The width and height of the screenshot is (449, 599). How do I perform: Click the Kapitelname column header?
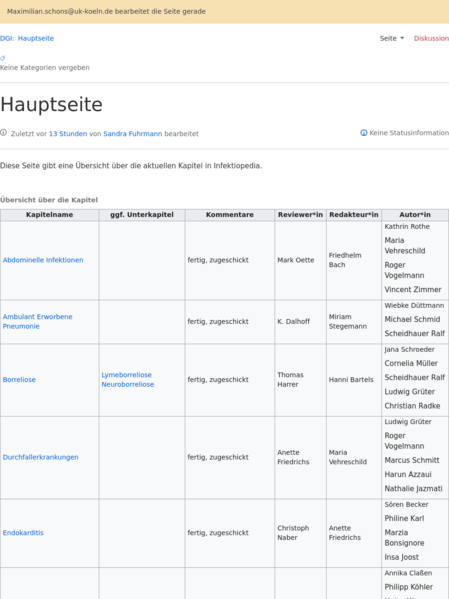tap(50, 215)
